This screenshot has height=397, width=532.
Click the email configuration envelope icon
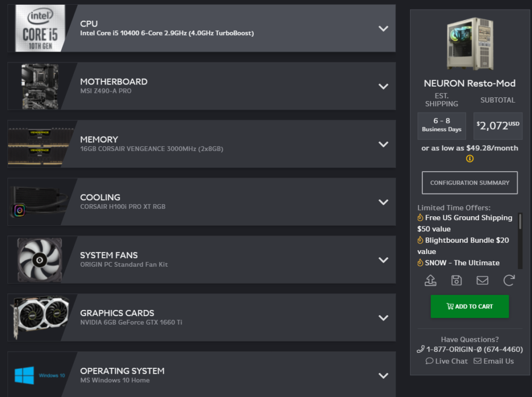pyautogui.click(x=482, y=281)
